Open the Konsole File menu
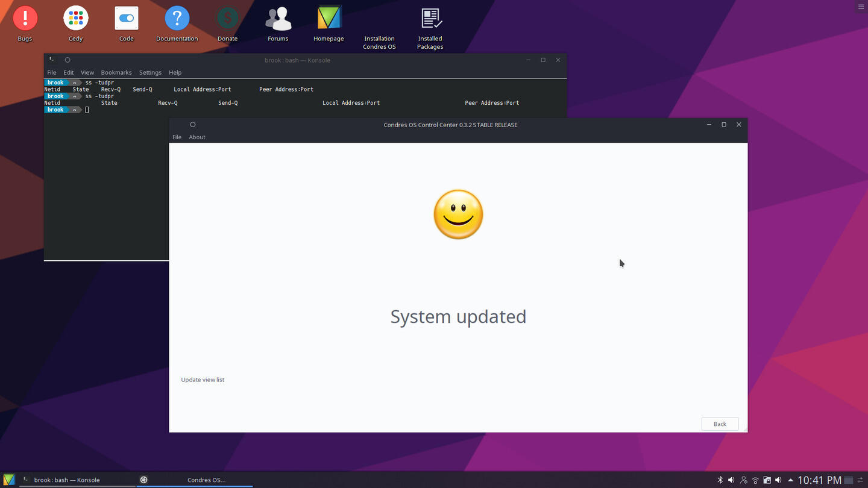Viewport: 868px width, 488px height. point(52,72)
